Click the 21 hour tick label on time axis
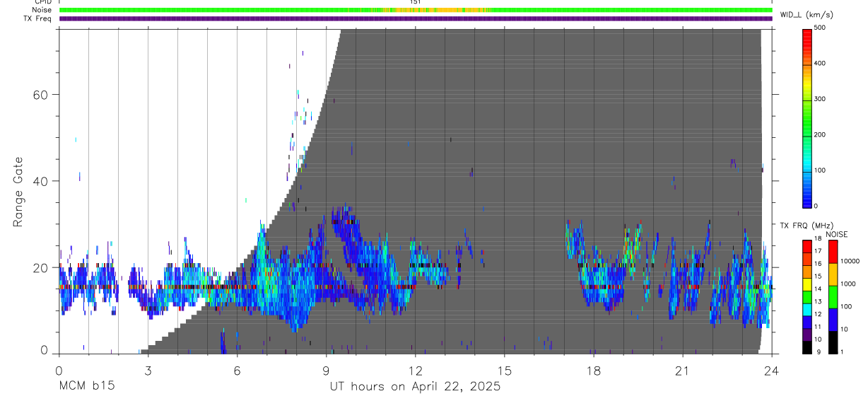868x401 pixels. point(682,370)
